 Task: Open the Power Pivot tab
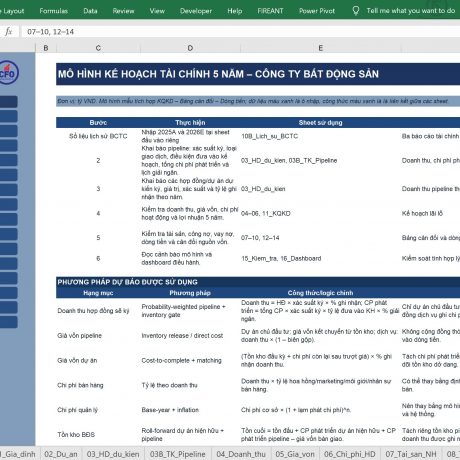point(317,11)
